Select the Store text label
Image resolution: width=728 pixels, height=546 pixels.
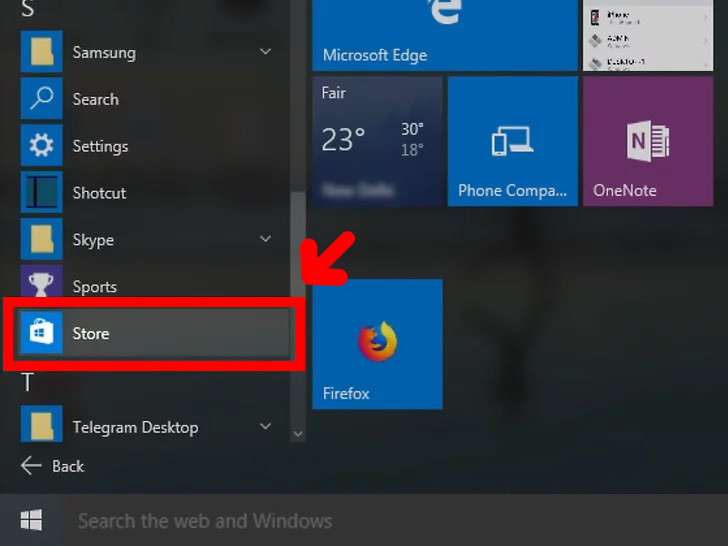pos(91,333)
